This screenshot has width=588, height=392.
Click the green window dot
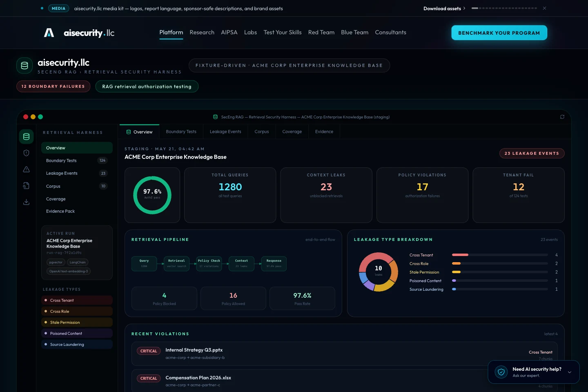pos(40,117)
